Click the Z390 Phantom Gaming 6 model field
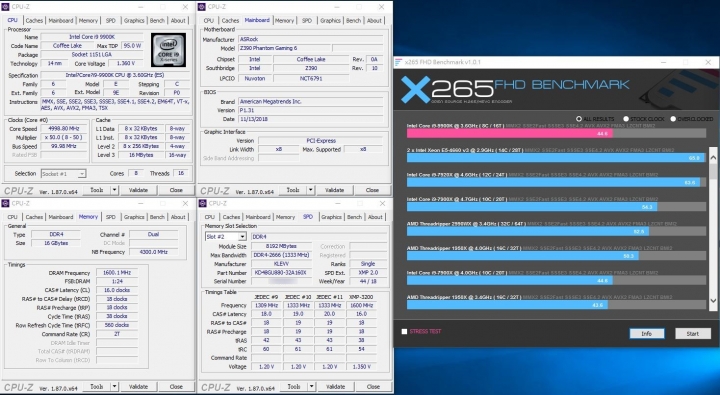This screenshot has width=720, height=395. click(284, 48)
